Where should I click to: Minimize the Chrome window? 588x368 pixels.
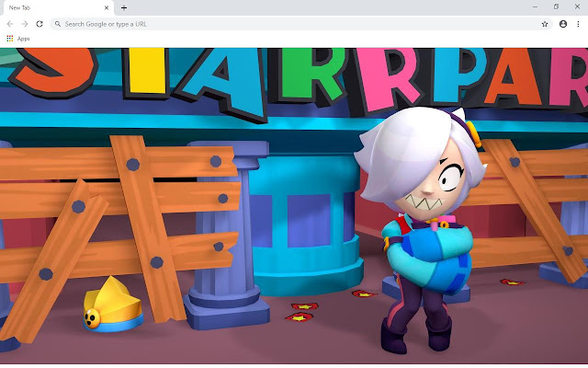tap(535, 6)
